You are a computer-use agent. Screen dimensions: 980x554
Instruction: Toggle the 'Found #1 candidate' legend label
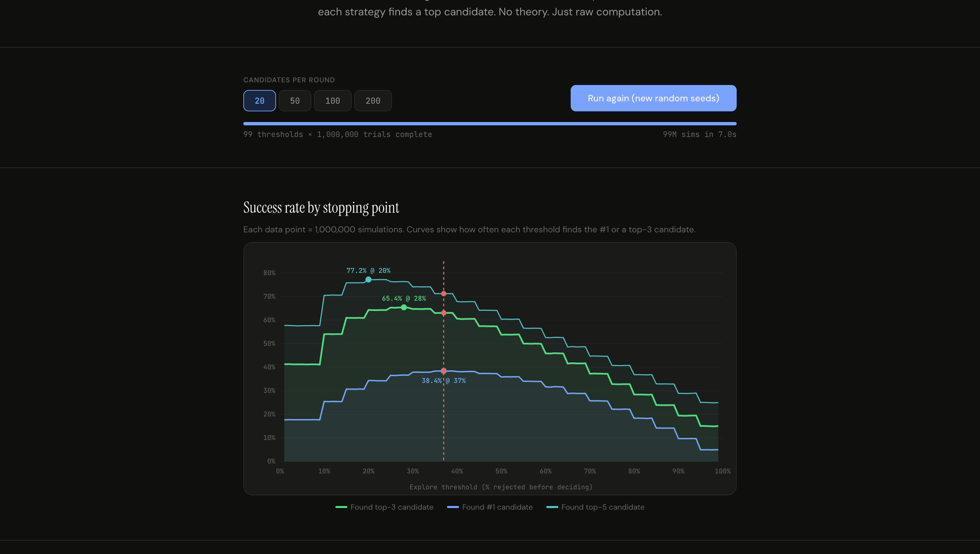click(497, 507)
